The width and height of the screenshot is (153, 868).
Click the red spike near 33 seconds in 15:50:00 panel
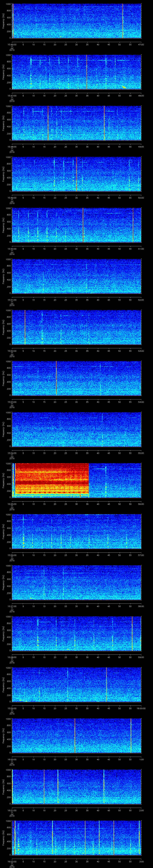[83, 225]
